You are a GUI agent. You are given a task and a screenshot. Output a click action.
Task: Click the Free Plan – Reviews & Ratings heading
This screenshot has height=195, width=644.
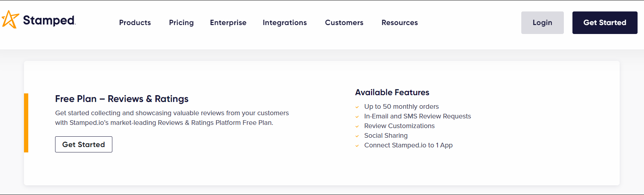click(122, 99)
